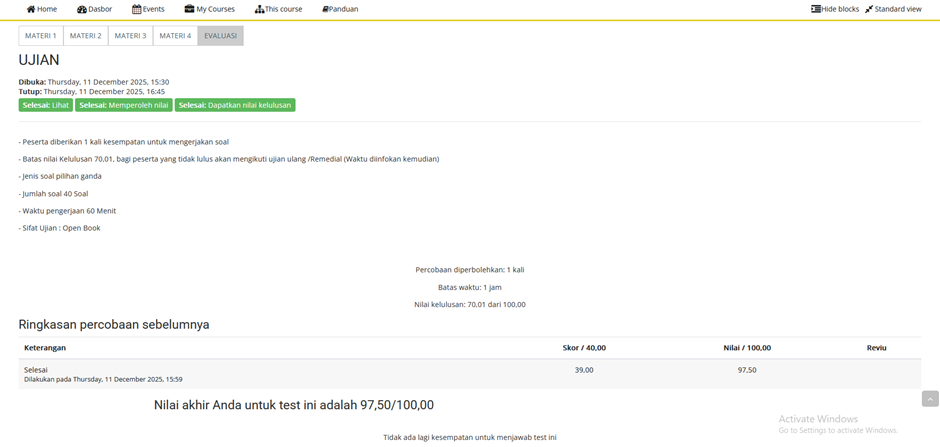The image size is (940, 447).
Task: Click the 'Selesai: Memperoleh nilai' badge
Action: (x=124, y=105)
